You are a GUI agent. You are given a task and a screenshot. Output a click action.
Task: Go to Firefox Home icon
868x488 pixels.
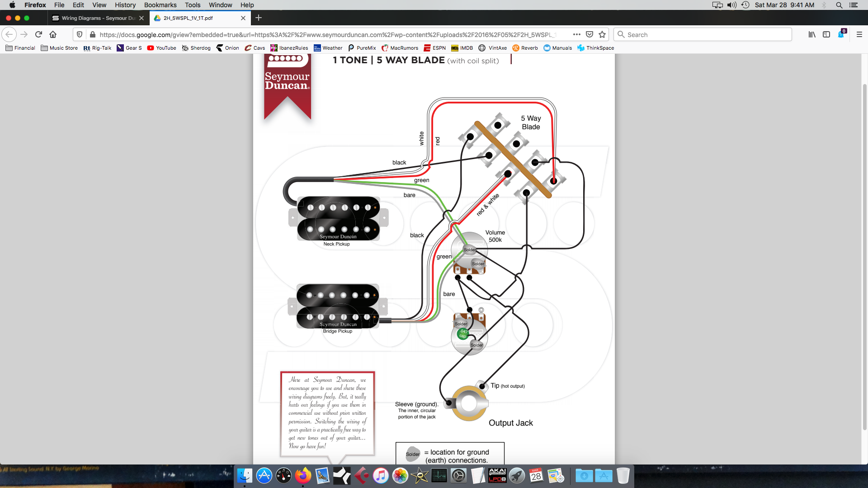tap(53, 34)
